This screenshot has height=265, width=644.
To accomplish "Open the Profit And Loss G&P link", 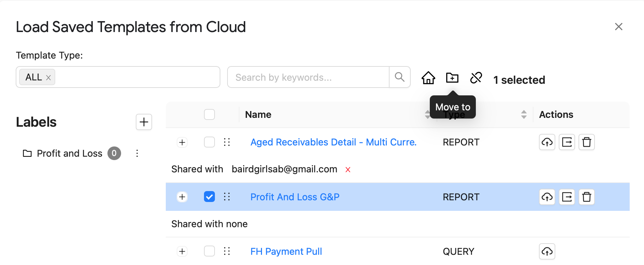I will coord(295,197).
